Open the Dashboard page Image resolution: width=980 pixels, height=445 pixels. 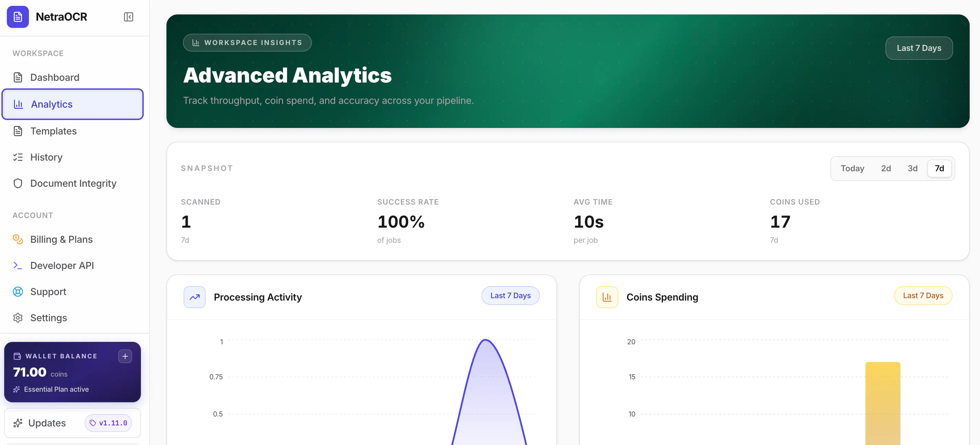pyautogui.click(x=73, y=77)
